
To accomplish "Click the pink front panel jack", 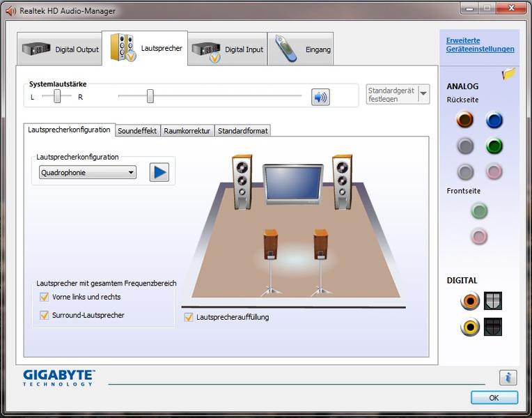I will pyautogui.click(x=479, y=236).
